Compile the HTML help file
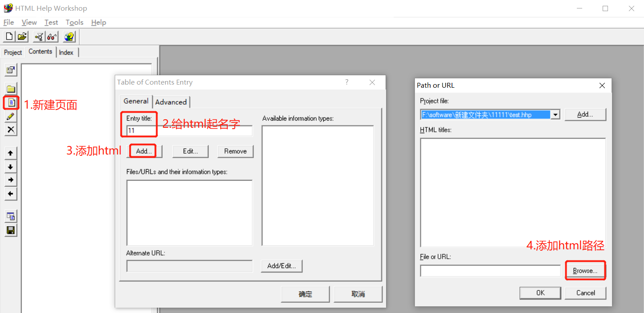 point(38,37)
